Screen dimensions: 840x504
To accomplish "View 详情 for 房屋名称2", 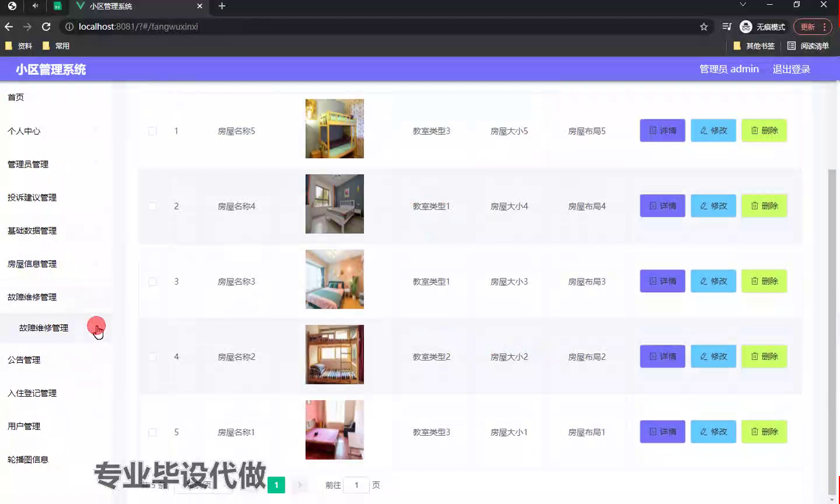I will pyautogui.click(x=662, y=356).
